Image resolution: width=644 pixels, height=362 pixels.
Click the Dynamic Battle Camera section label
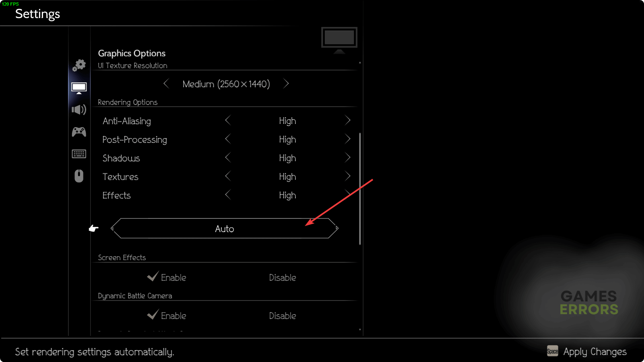(x=135, y=296)
